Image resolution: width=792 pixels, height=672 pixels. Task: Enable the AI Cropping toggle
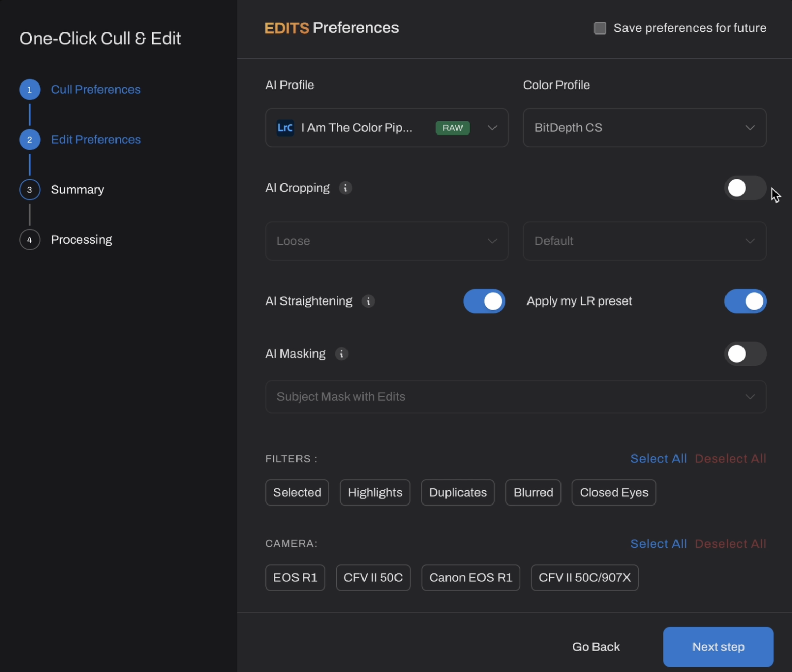pos(745,188)
